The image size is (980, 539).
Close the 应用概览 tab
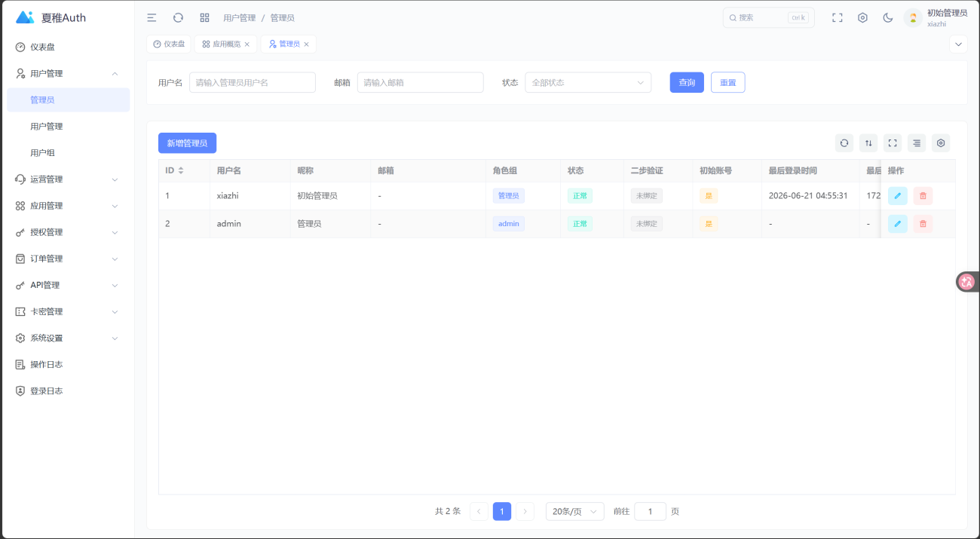(x=247, y=44)
